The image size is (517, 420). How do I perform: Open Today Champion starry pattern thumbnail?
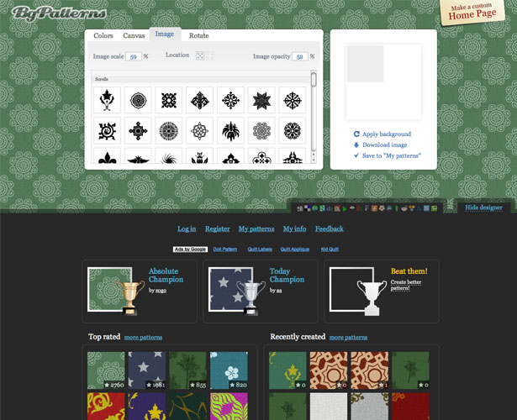[231, 289]
